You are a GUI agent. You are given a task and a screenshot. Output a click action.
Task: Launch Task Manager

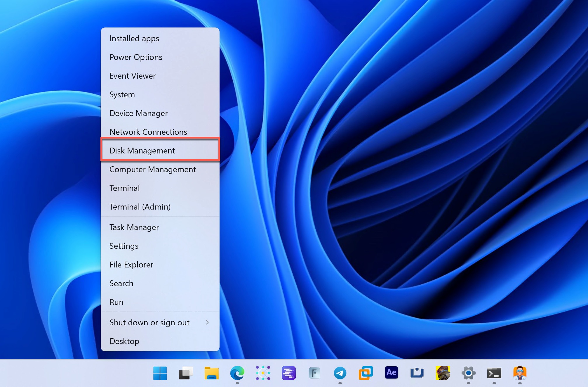[160, 227]
